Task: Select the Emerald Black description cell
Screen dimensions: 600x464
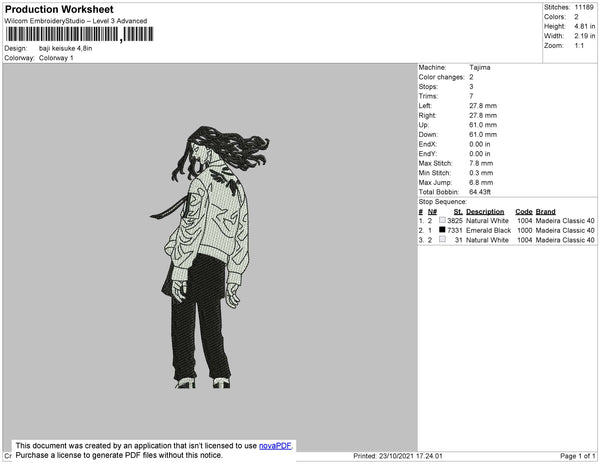Action: (488, 230)
